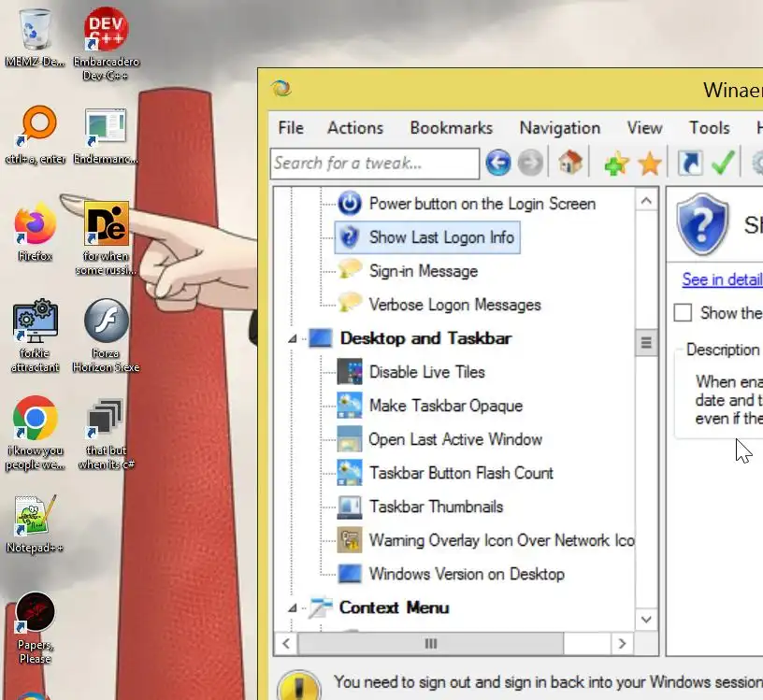Select the Context Menu category label
This screenshot has height=700, width=763.
[394, 607]
